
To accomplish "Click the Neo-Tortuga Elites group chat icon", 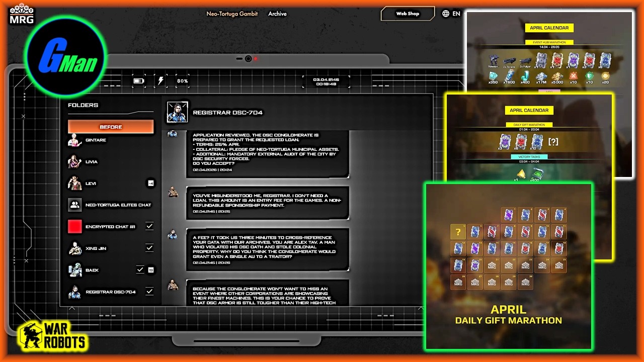I will coord(75,205).
